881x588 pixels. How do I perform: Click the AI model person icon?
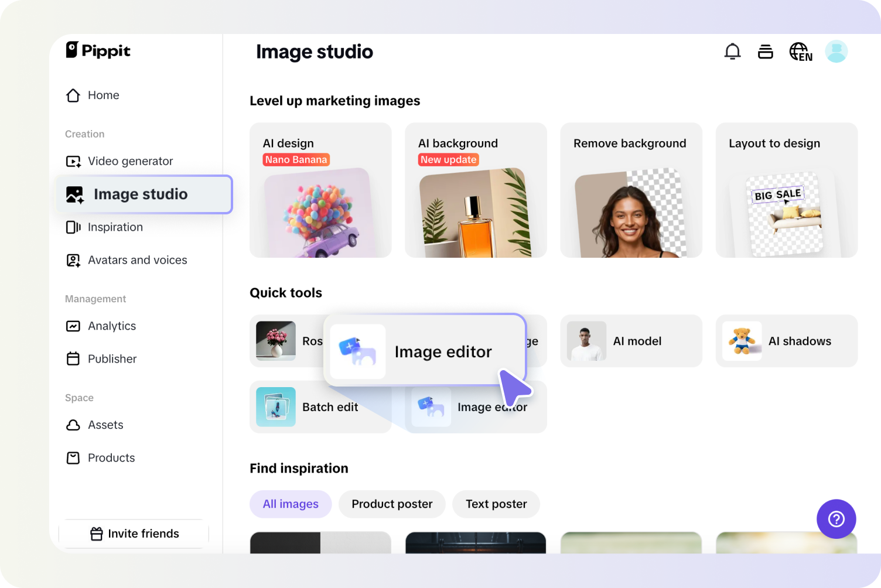[x=586, y=341]
